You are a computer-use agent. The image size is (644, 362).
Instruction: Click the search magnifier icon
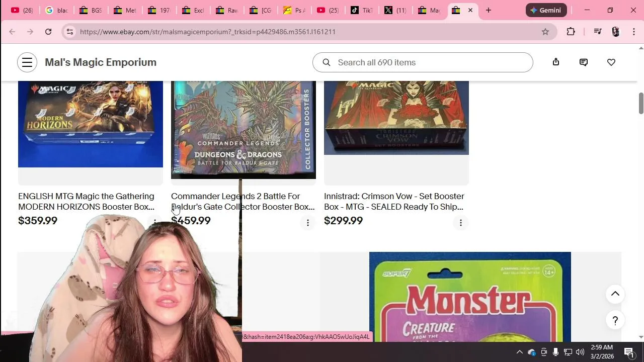click(x=327, y=62)
